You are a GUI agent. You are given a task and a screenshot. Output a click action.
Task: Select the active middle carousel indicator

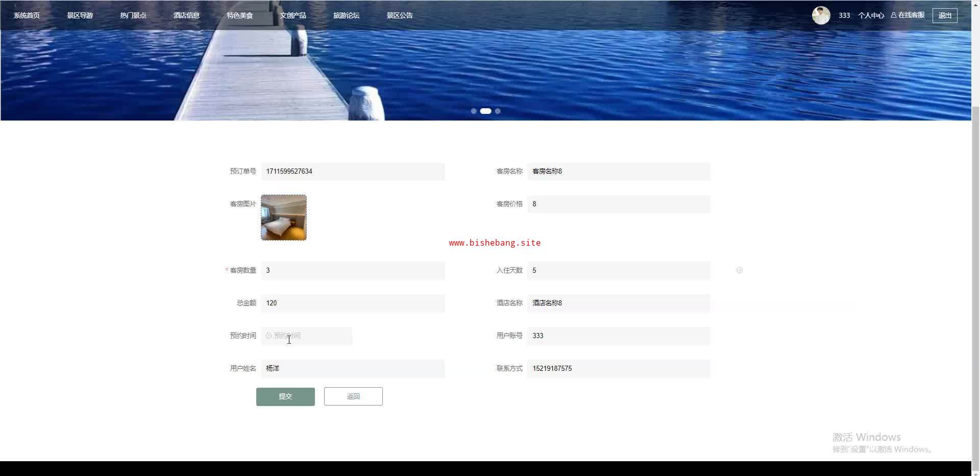(x=485, y=111)
